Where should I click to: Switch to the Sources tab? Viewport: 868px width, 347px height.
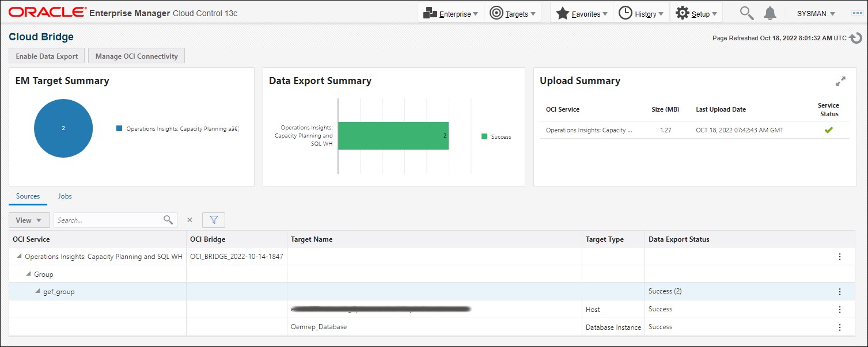[x=28, y=196]
